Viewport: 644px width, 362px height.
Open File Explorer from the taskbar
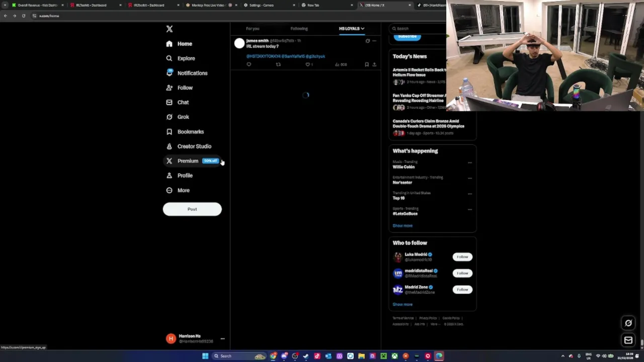[x=361, y=356]
